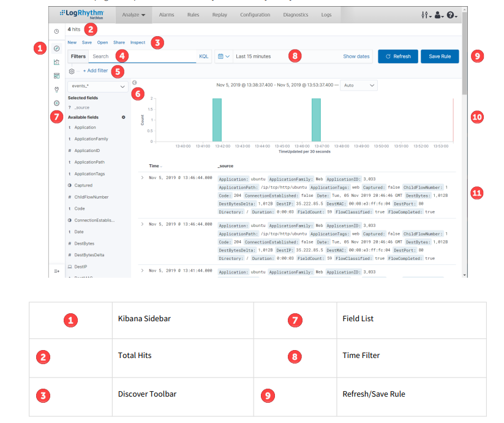Expand the first log row at 13:46:44

point(142,177)
